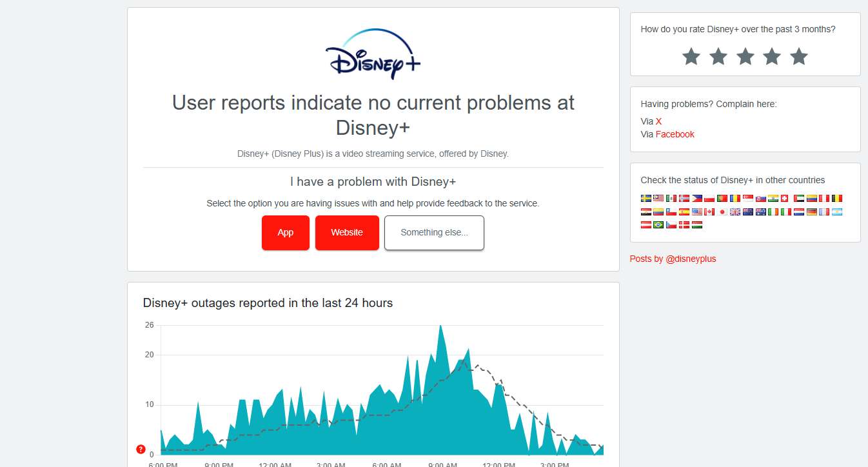Select the Austria flag
Image resolution: width=868 pixels, height=467 pixels.
point(646,224)
